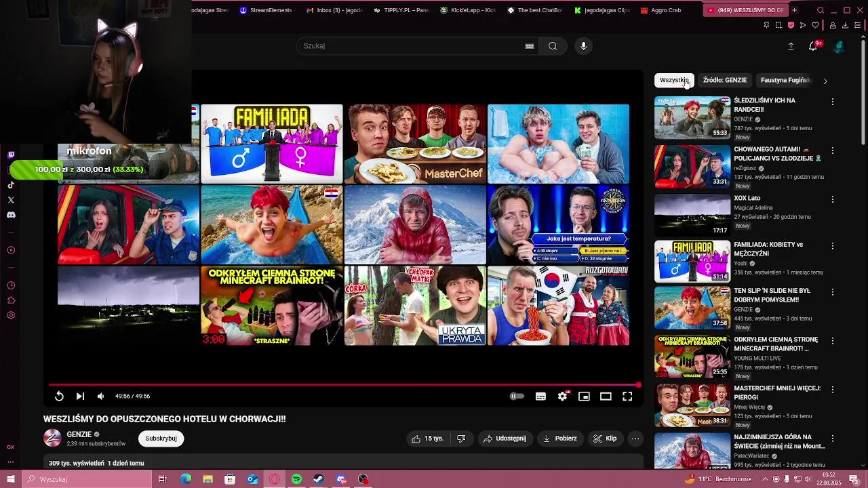Open Familiada endscreen suggestion
868x488 pixels.
pyautogui.click(x=272, y=144)
